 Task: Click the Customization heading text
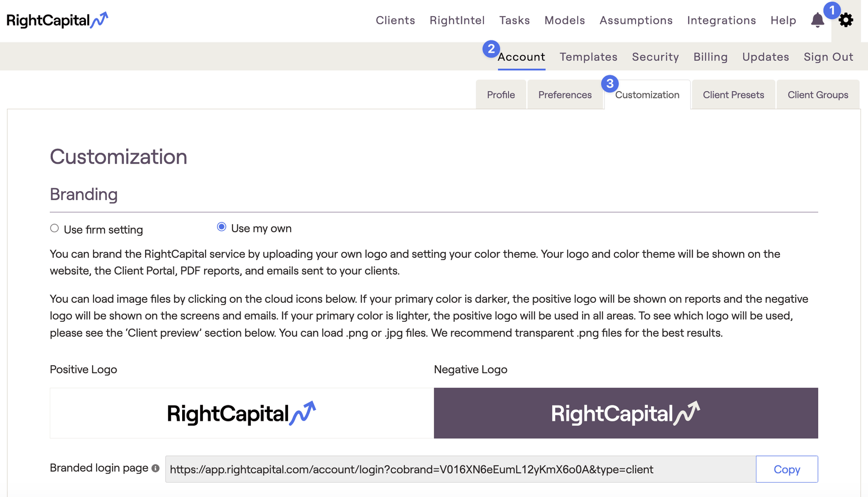[118, 157]
